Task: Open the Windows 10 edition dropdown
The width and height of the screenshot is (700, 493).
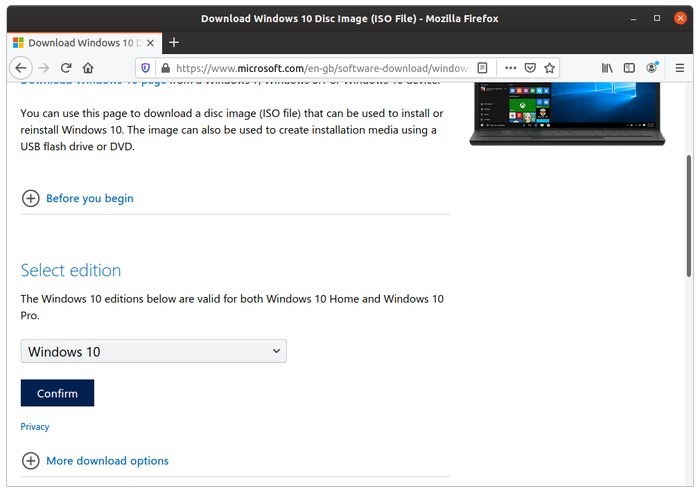Action: tap(154, 351)
